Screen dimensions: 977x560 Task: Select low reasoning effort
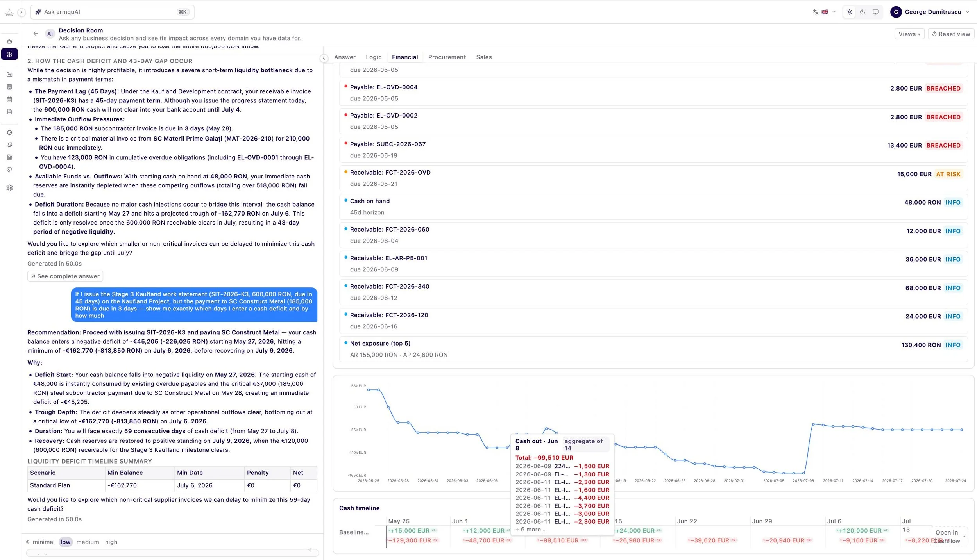tap(66, 542)
